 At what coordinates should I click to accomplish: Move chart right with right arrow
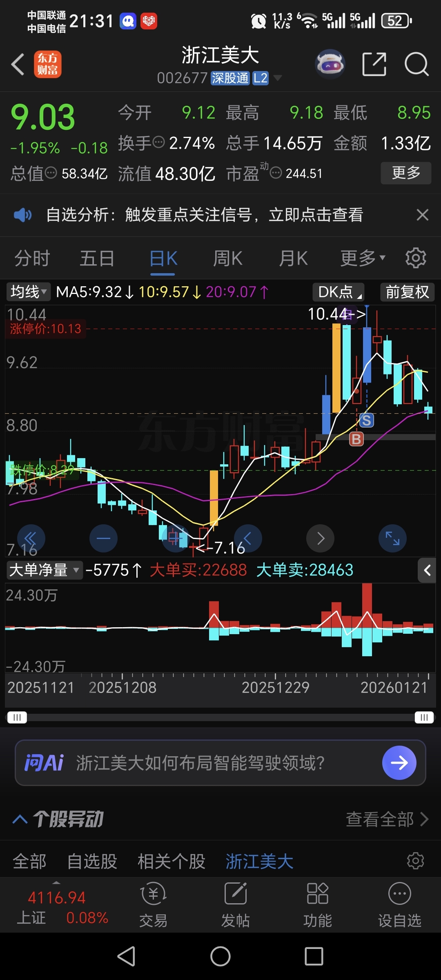(x=321, y=538)
